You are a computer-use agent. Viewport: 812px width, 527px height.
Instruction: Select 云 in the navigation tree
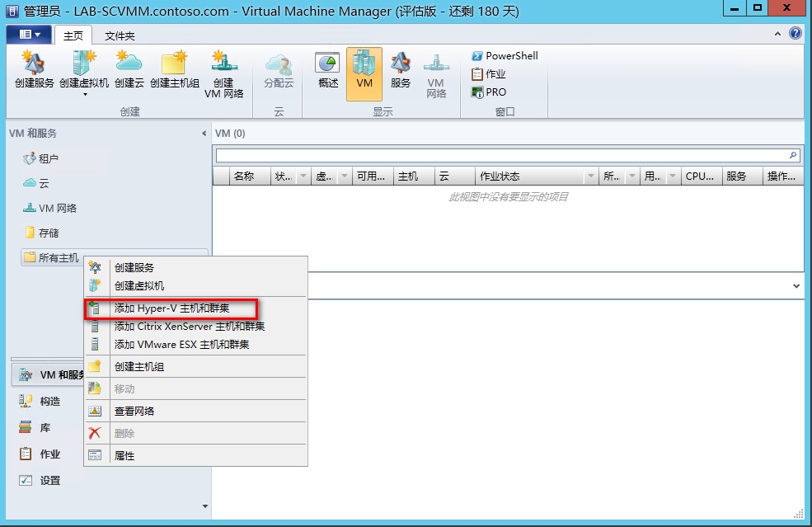(35, 183)
